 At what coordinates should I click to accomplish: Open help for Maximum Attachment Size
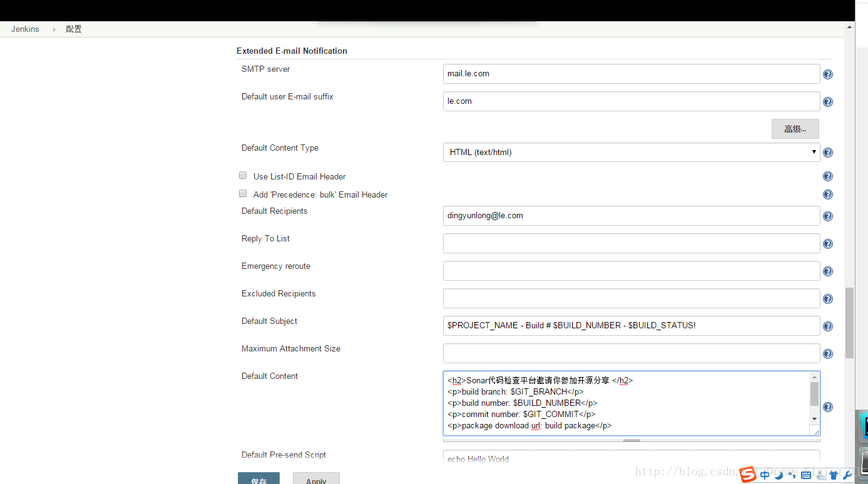click(827, 354)
